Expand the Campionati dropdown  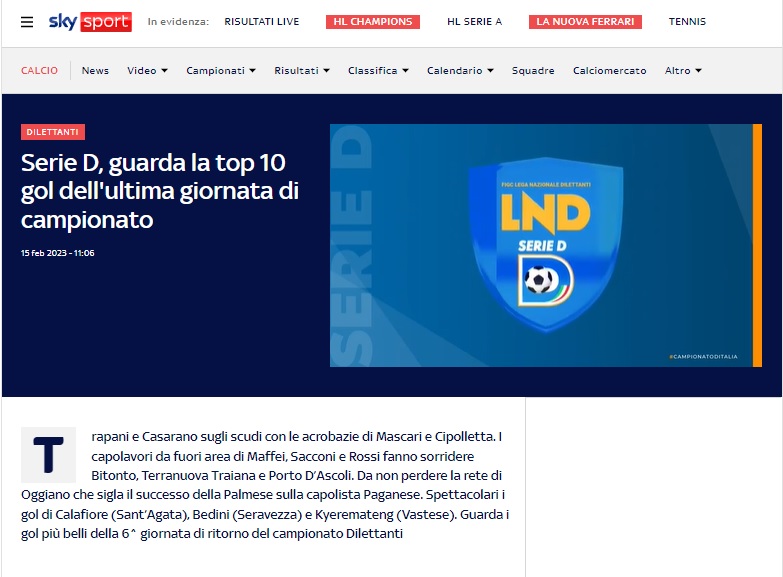tap(221, 71)
